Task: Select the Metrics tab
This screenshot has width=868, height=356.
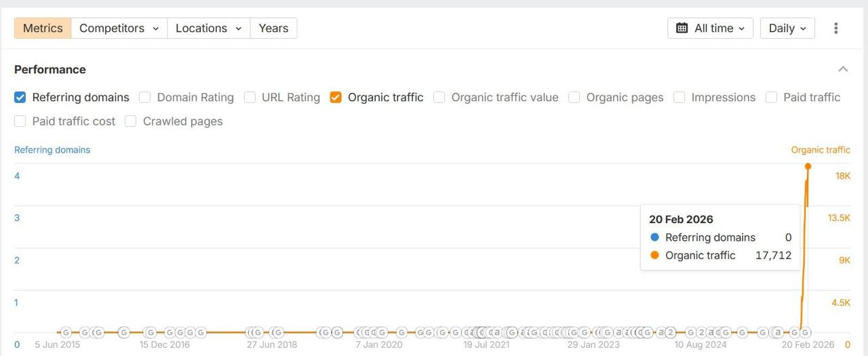Action: click(x=43, y=28)
